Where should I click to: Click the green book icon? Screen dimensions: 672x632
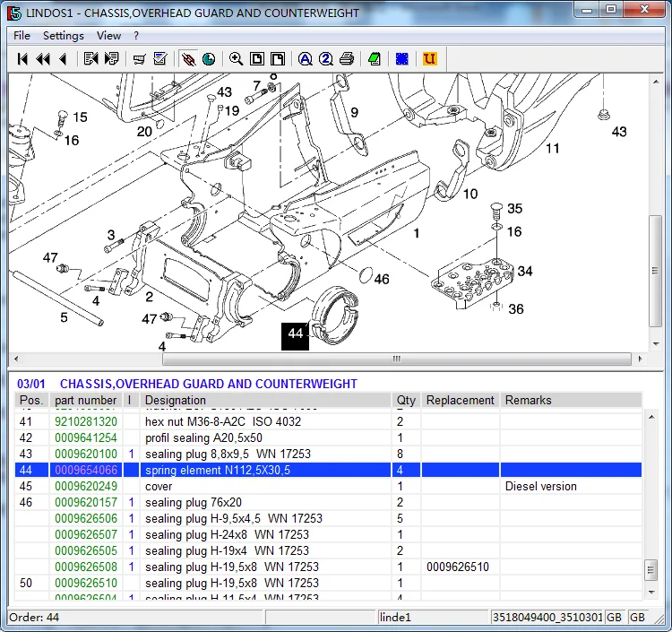[x=374, y=59]
